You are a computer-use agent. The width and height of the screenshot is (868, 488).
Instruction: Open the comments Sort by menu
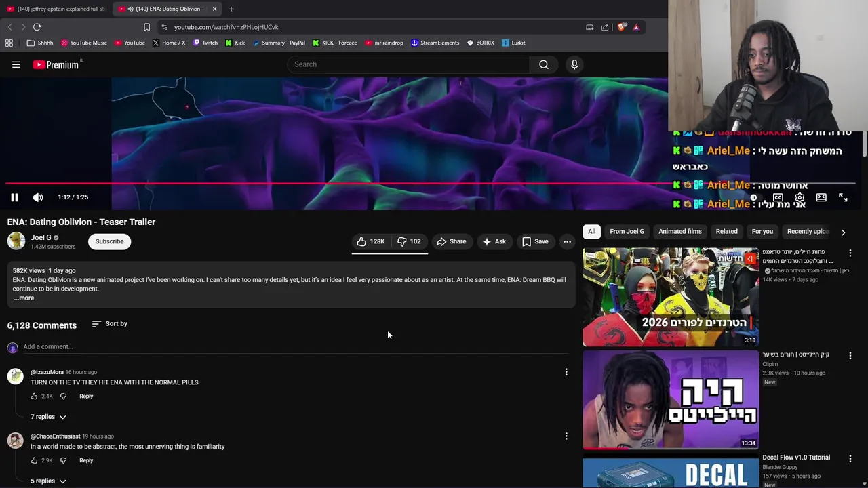[110, 324]
